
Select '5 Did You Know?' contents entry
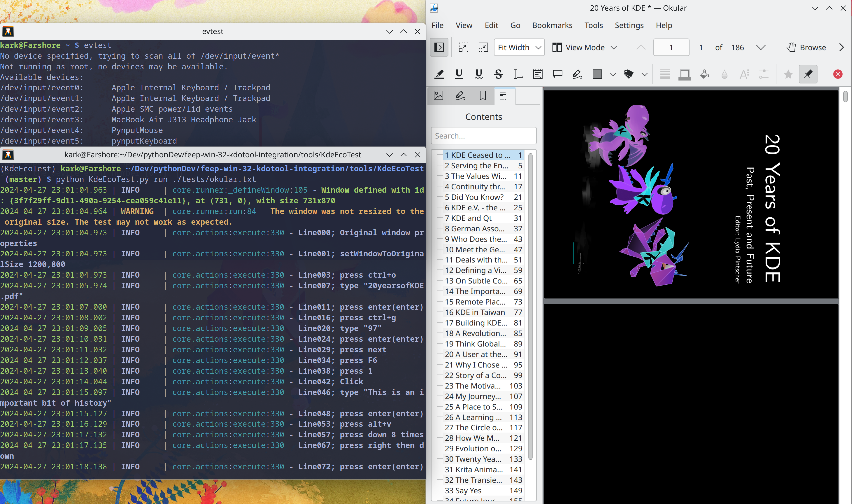[483, 197]
